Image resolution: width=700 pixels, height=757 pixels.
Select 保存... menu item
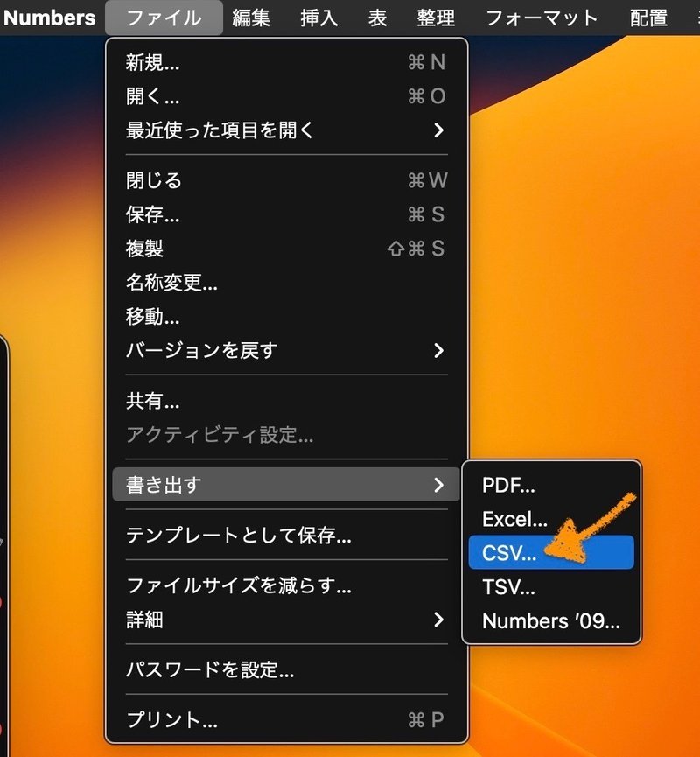pyautogui.click(x=286, y=214)
